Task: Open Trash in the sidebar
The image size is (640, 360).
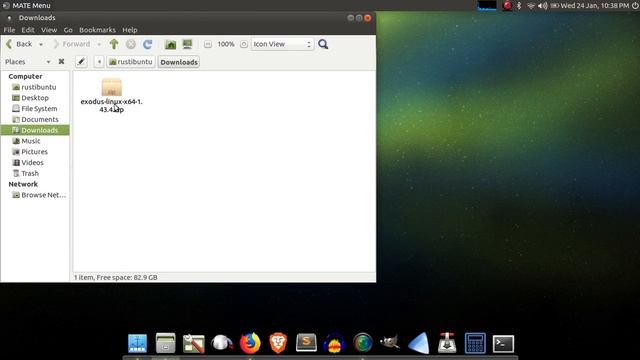Action: [x=35, y=173]
